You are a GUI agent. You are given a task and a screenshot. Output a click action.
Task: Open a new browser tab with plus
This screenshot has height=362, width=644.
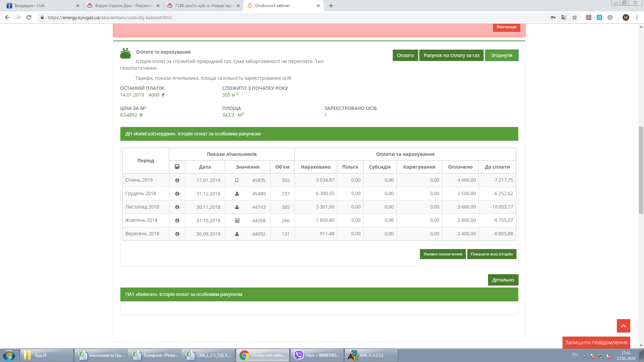tap(331, 6)
